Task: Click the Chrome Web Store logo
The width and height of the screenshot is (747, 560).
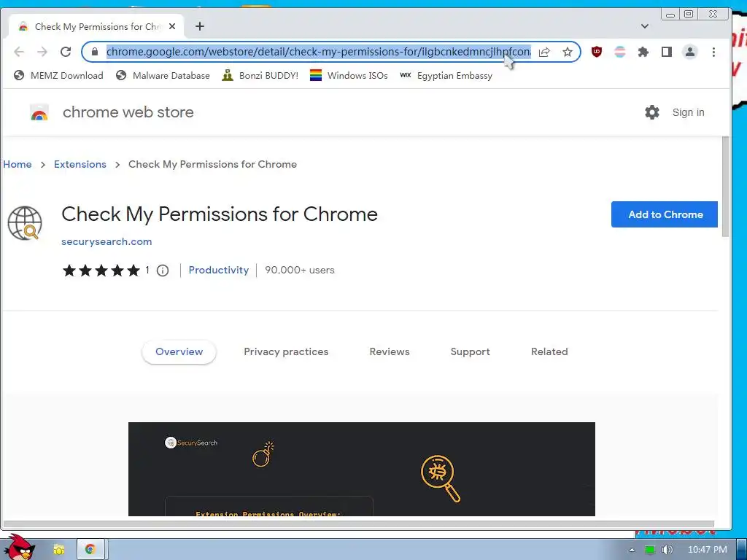Action: point(39,112)
